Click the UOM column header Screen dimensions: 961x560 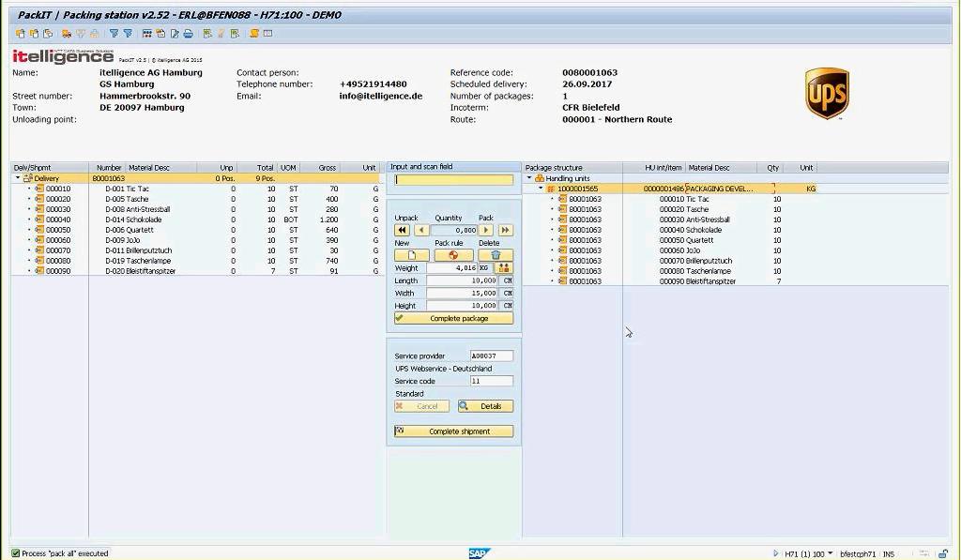(288, 167)
